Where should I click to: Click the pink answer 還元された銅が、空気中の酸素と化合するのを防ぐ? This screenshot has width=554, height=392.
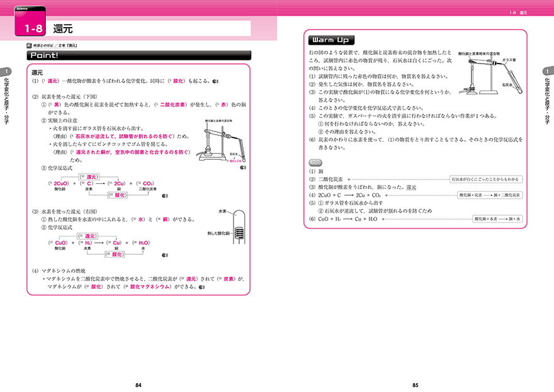click(132, 152)
